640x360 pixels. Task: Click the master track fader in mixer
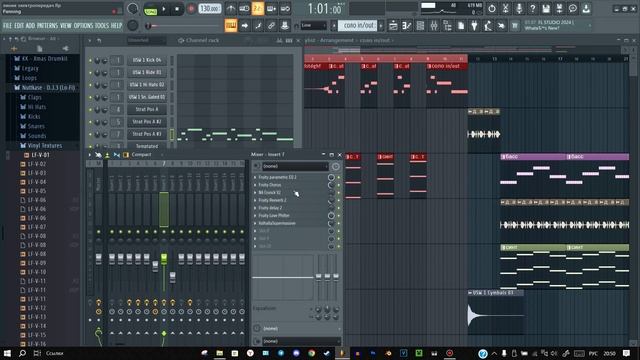[98, 258]
